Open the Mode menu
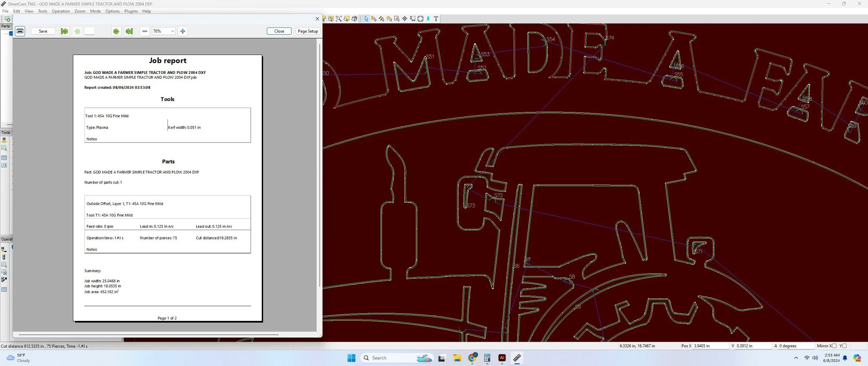 pos(95,11)
